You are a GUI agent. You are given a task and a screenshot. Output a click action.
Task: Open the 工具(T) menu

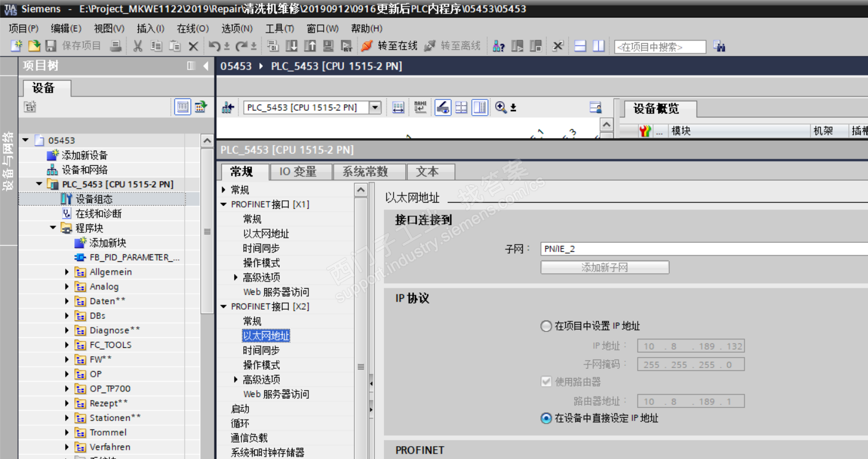click(280, 28)
